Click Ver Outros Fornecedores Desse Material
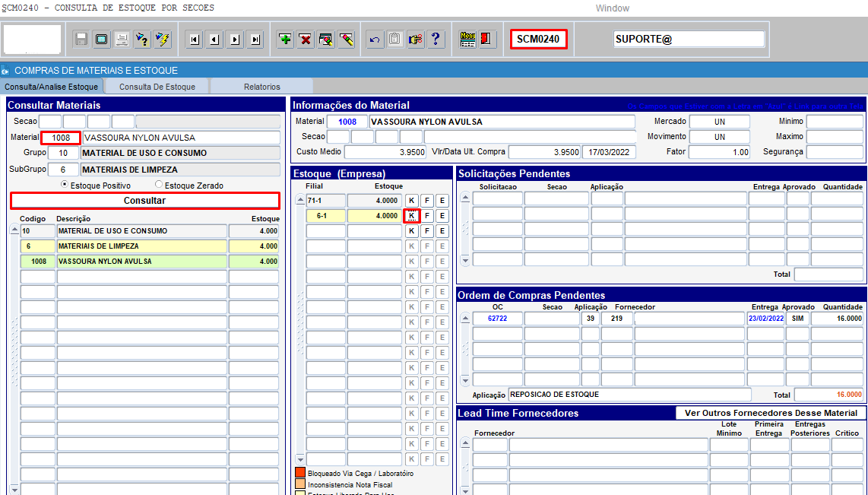The image size is (868, 495). click(x=771, y=413)
